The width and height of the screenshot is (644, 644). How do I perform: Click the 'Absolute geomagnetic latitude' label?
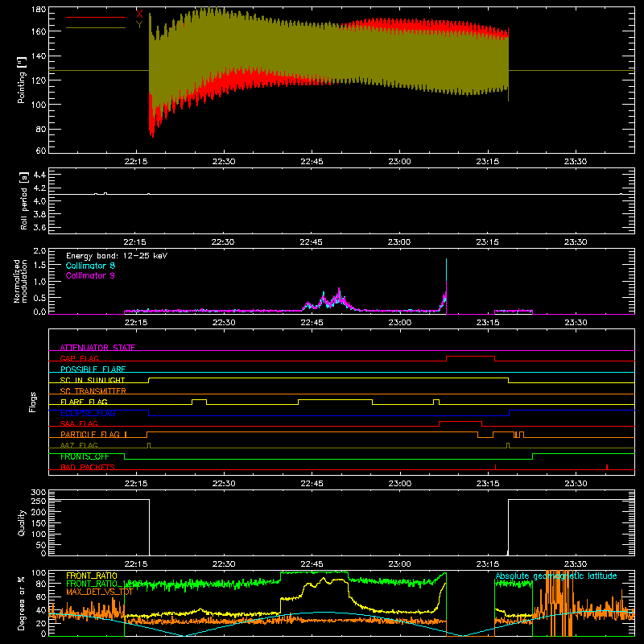pyautogui.click(x=556, y=576)
